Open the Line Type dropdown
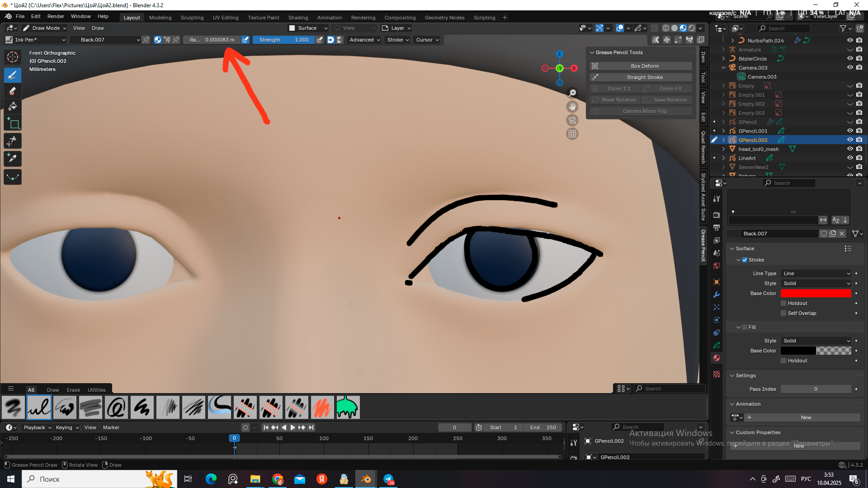The image size is (868, 488). (x=816, y=273)
